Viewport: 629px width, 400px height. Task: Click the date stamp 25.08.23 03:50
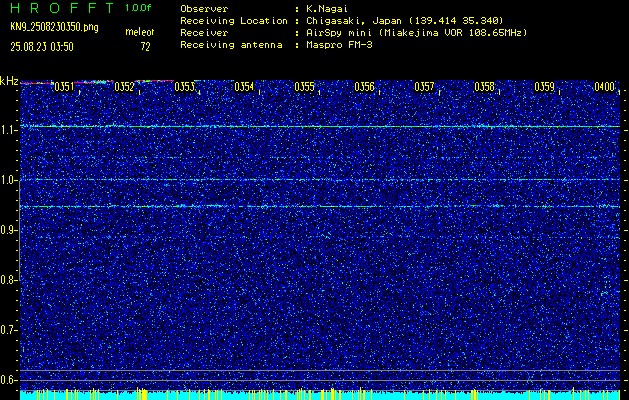[42, 47]
